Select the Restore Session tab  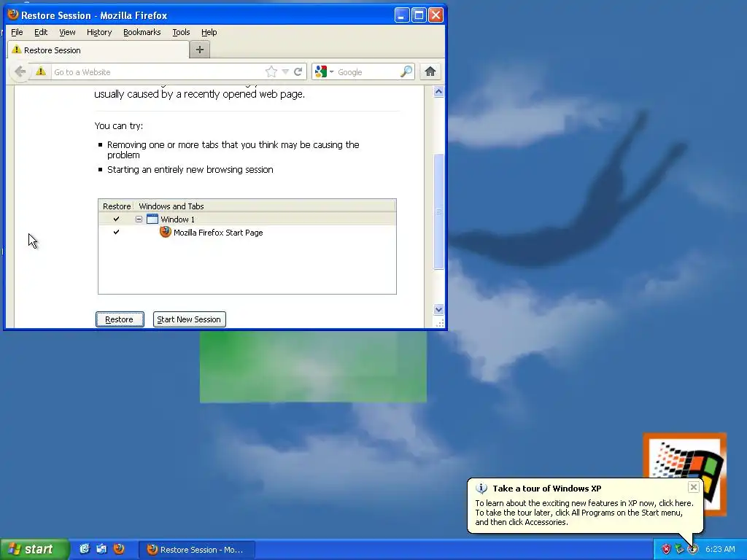tap(98, 50)
